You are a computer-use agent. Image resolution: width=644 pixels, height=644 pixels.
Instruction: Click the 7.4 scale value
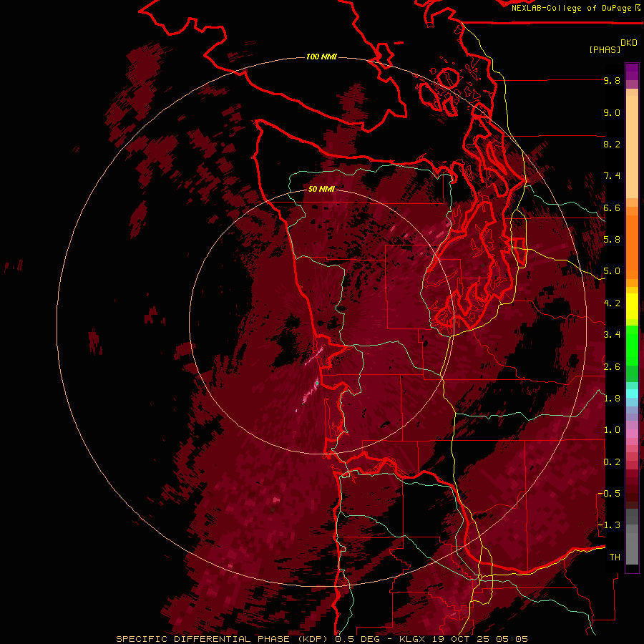[x=612, y=176]
